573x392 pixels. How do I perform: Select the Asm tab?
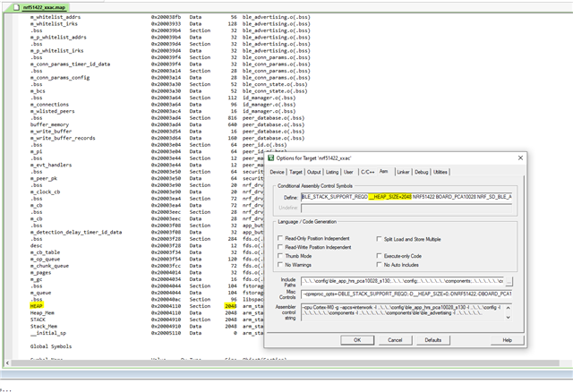(384, 171)
